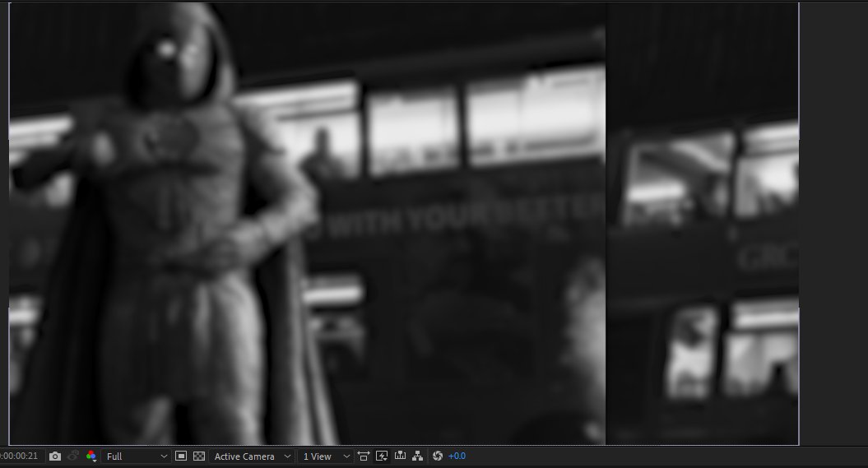This screenshot has height=468, width=868.
Task: Toggle the transparency grid checkerboard icon
Action: pos(199,456)
